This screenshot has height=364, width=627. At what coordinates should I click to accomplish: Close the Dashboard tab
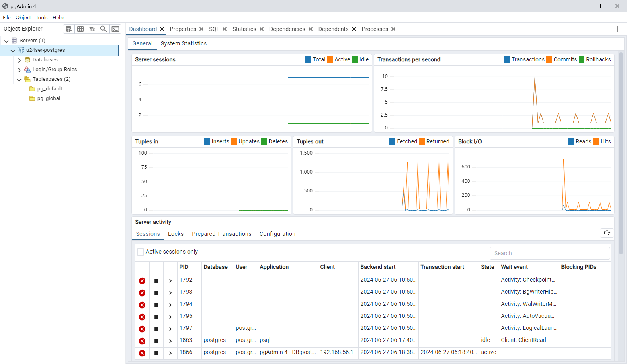click(x=162, y=29)
